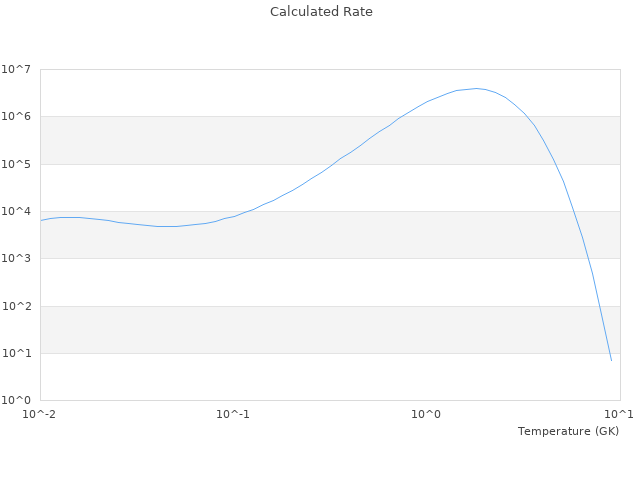Select the 10^3 vertical axis tick label

tap(17, 259)
